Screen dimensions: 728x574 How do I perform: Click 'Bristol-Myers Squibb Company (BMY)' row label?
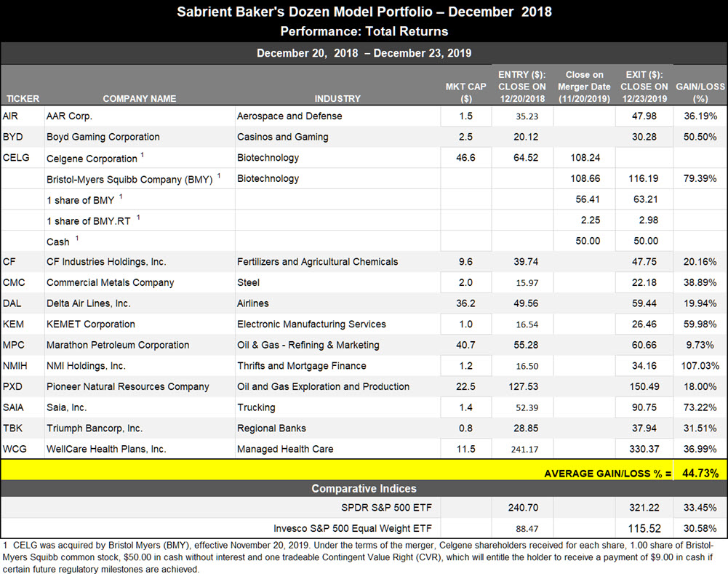[x=129, y=180]
